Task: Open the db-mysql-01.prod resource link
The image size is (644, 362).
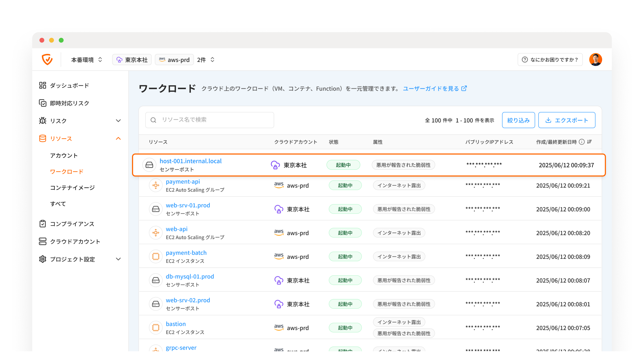Action: click(x=190, y=276)
